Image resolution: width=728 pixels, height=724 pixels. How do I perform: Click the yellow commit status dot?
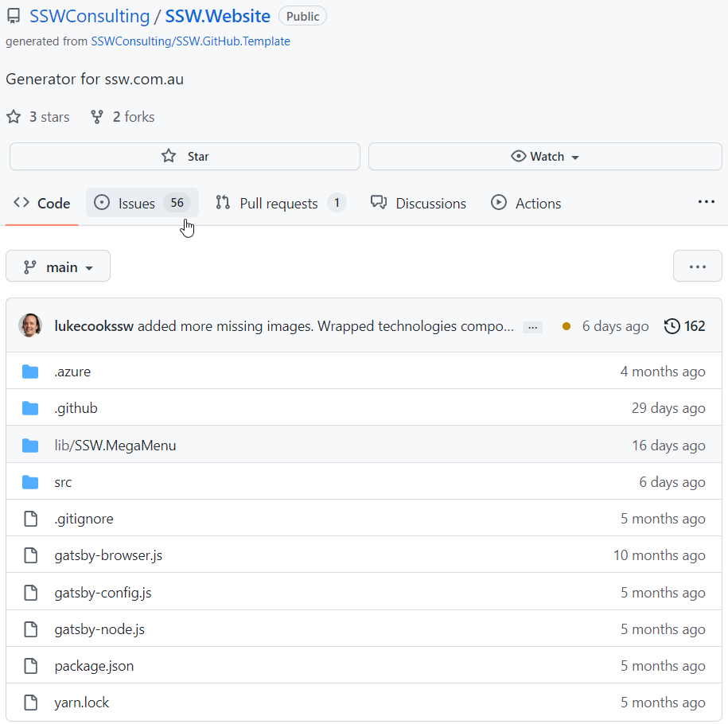point(566,326)
